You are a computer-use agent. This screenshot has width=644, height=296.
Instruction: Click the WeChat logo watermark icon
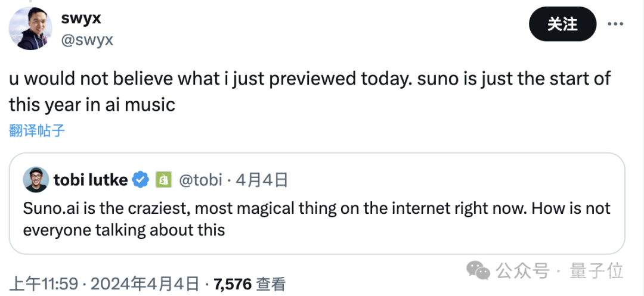click(478, 271)
